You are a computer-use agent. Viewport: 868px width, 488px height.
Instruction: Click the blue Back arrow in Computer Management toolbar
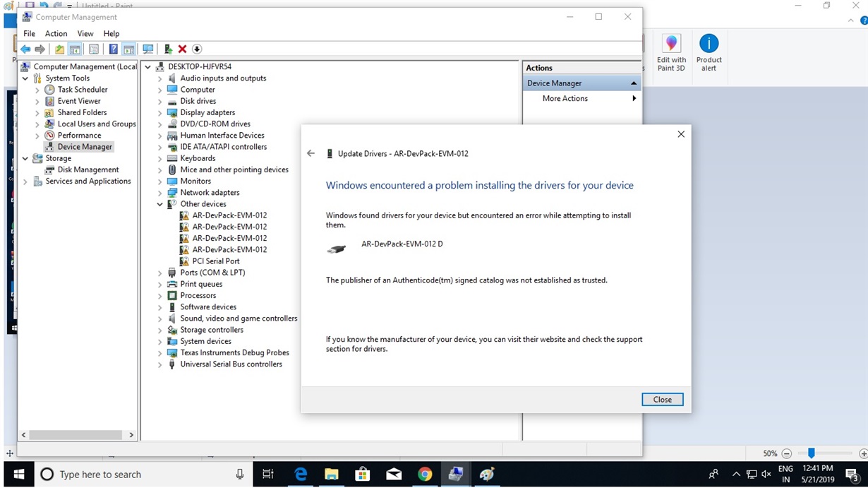pyautogui.click(x=25, y=49)
